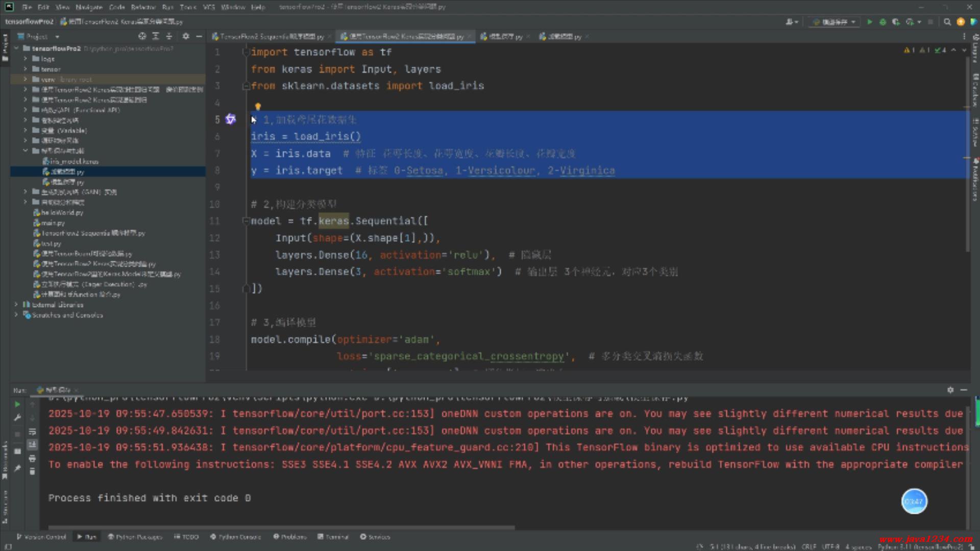980x551 pixels.
Task: Open the Terminal tool window button
Action: coord(333,537)
